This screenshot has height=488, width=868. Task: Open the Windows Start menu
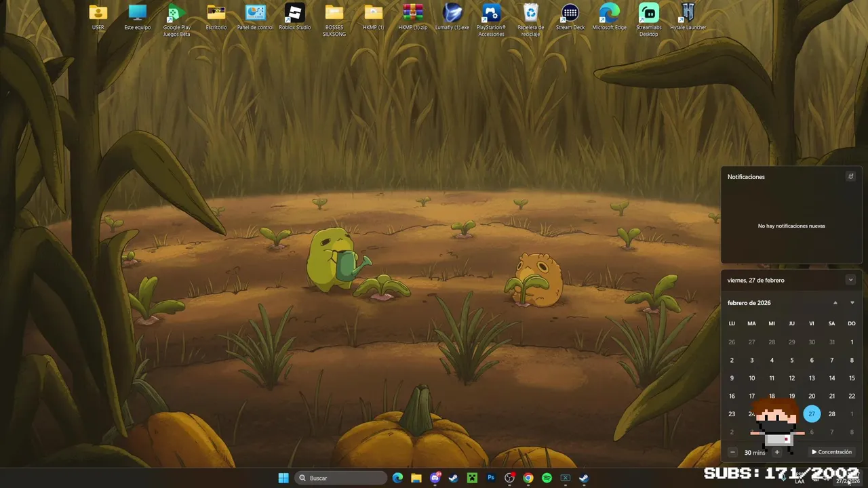pyautogui.click(x=283, y=478)
